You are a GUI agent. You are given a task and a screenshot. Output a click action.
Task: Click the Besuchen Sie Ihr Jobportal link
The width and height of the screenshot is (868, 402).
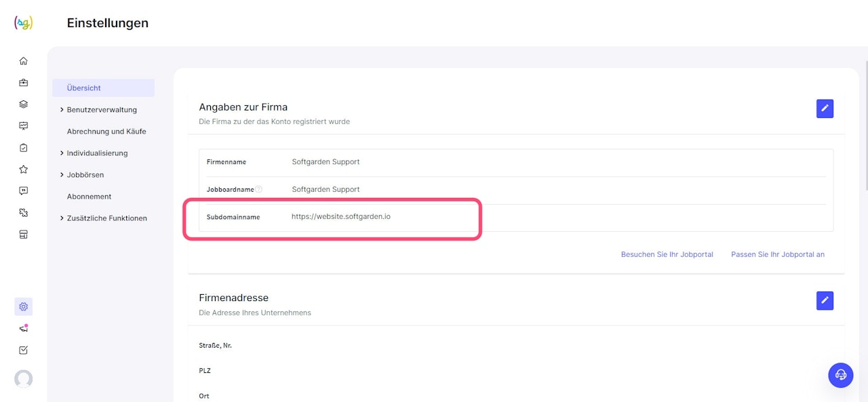point(667,255)
